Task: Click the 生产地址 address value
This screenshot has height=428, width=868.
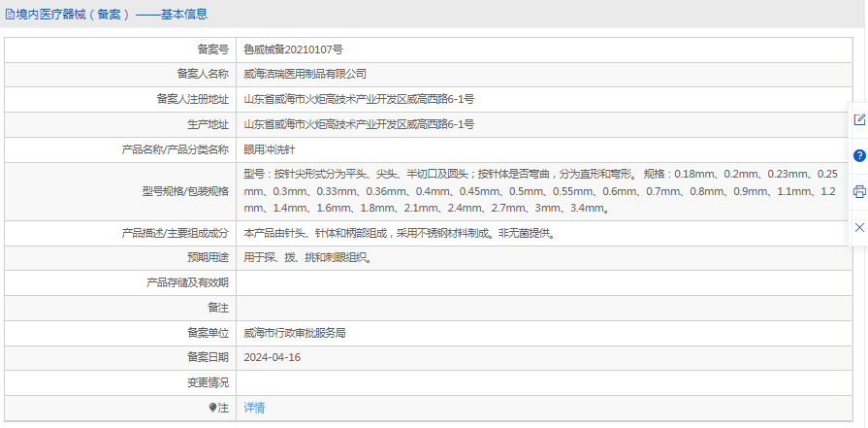Action: coord(359,124)
